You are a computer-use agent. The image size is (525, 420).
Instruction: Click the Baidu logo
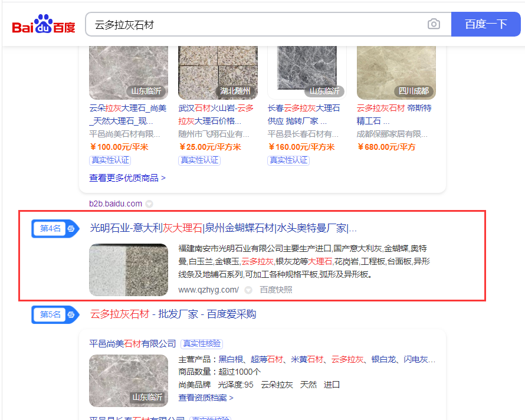point(44,25)
